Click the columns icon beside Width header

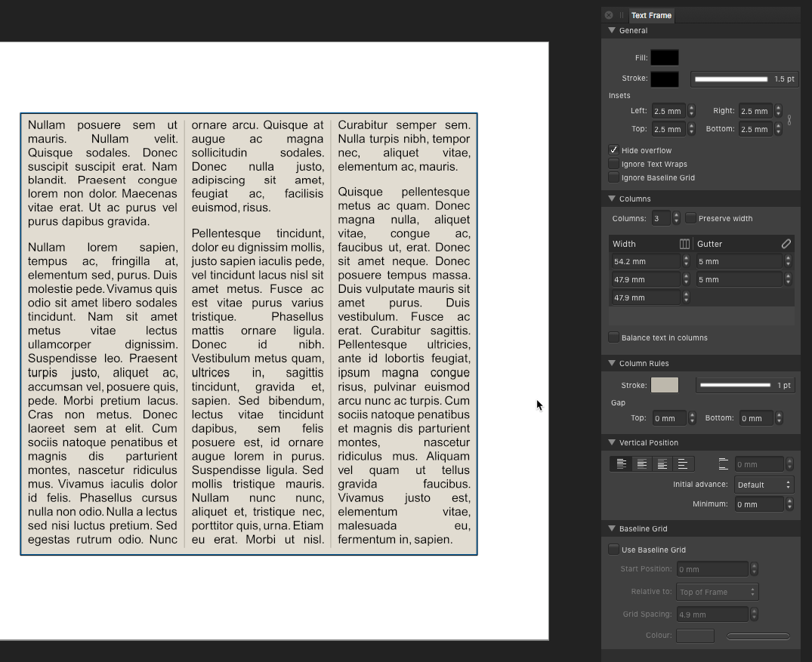point(684,244)
